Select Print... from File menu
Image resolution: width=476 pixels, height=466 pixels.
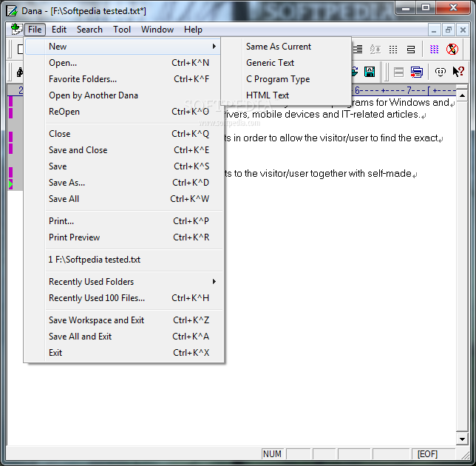tap(124, 221)
